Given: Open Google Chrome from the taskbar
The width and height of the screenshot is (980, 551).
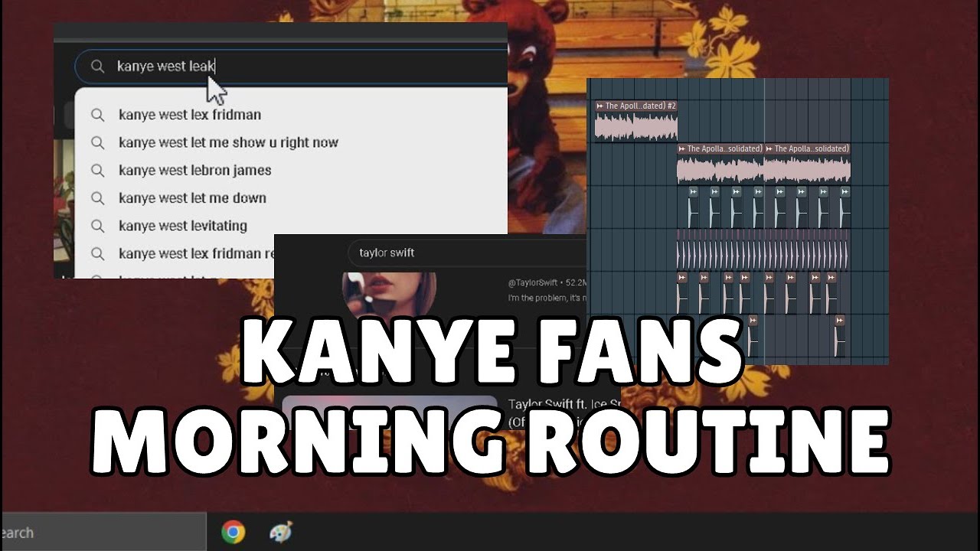Looking at the screenshot, I should click(x=234, y=532).
